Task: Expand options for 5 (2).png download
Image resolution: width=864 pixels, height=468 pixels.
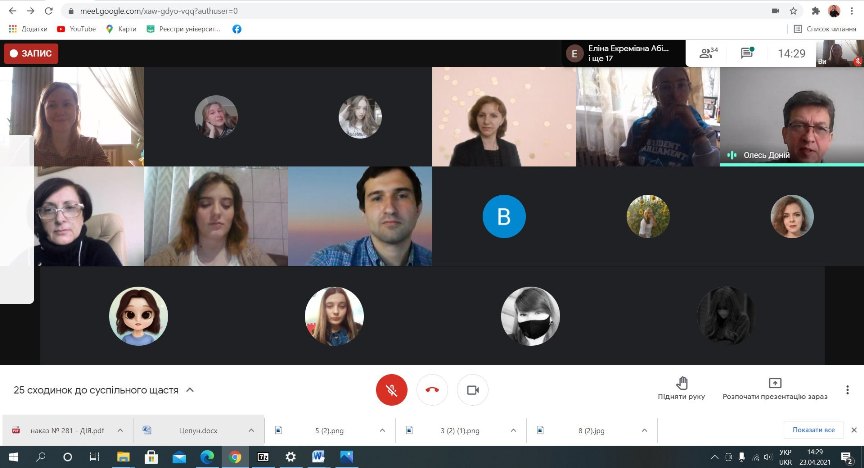Action: pos(382,431)
